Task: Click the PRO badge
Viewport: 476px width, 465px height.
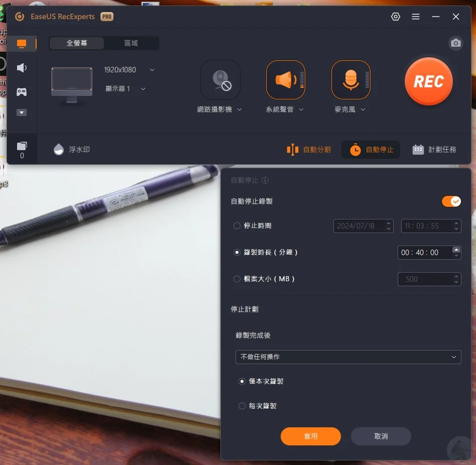Action: point(107,17)
